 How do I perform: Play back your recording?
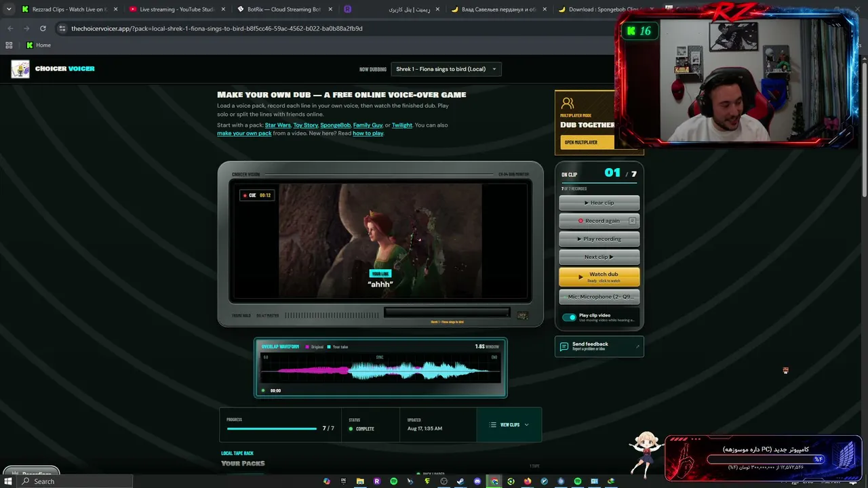pyautogui.click(x=599, y=239)
